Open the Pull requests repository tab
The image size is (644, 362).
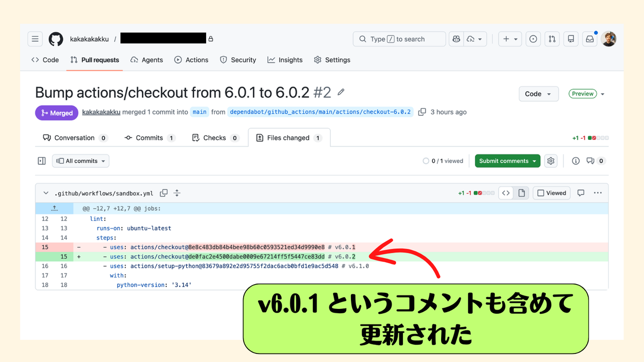(94, 60)
